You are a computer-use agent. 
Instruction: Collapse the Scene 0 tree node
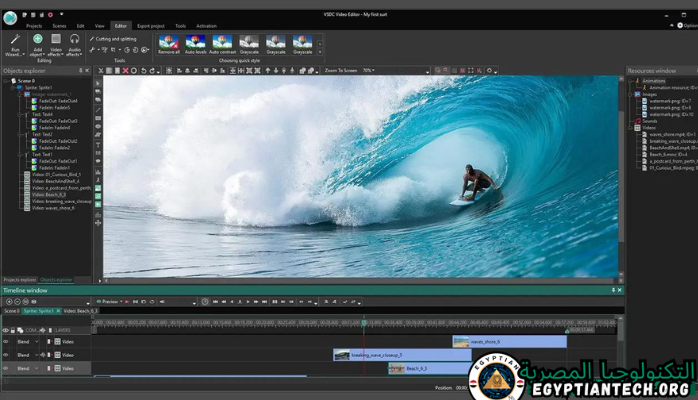(x=7, y=81)
